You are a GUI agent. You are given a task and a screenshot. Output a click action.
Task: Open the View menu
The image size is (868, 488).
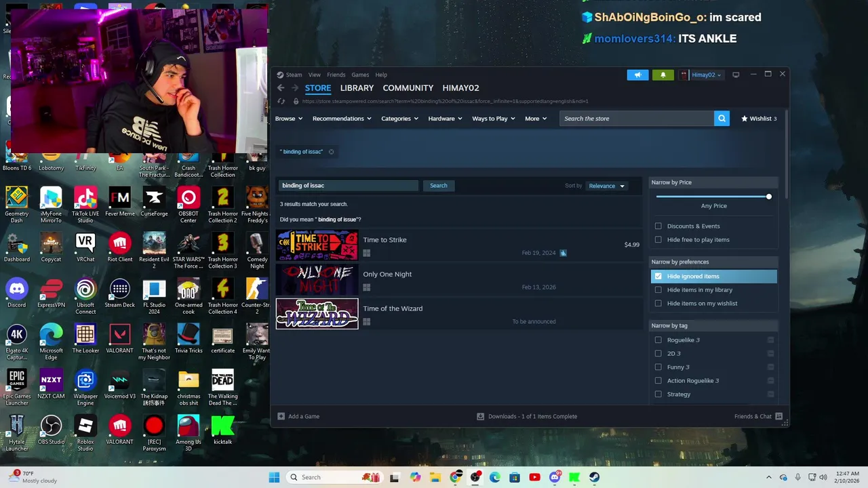[315, 75]
